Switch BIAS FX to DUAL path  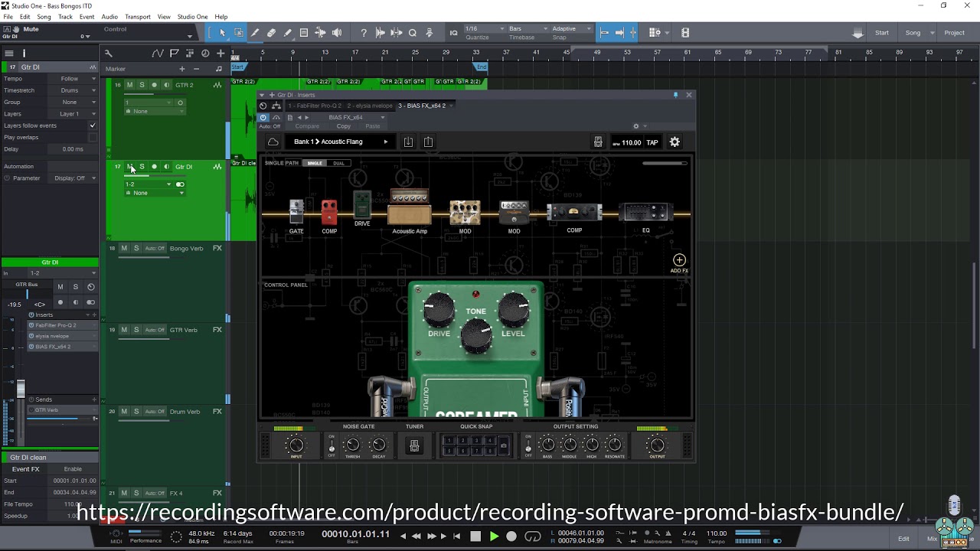[338, 163]
